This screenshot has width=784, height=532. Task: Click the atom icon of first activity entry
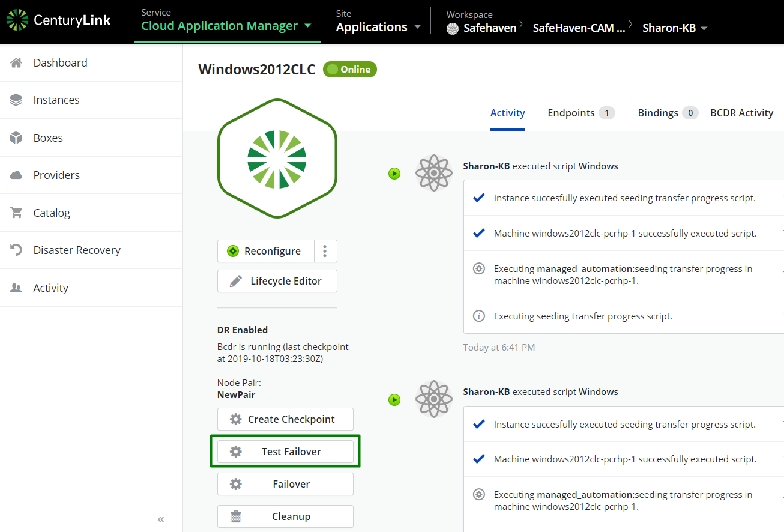(433, 173)
